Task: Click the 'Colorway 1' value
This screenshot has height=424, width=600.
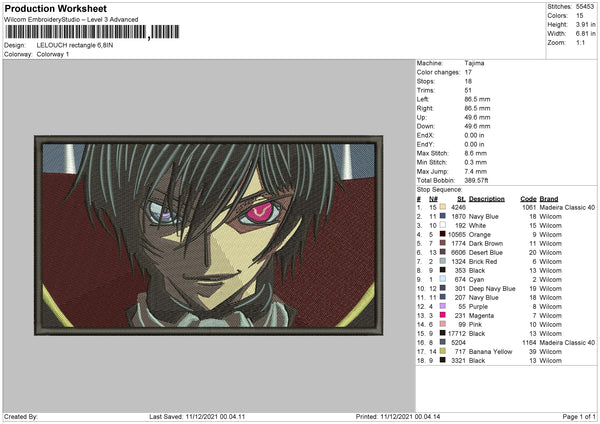Action: (53, 54)
